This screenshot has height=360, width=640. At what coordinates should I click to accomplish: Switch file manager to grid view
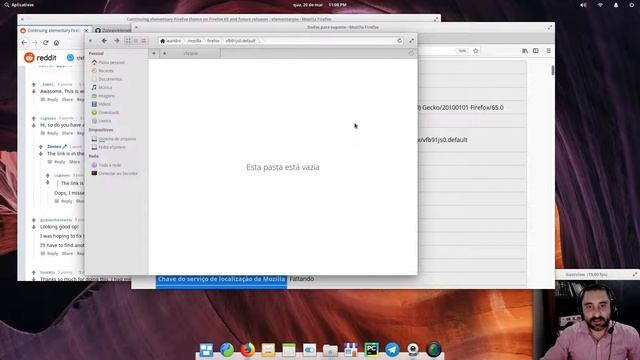pos(128,41)
